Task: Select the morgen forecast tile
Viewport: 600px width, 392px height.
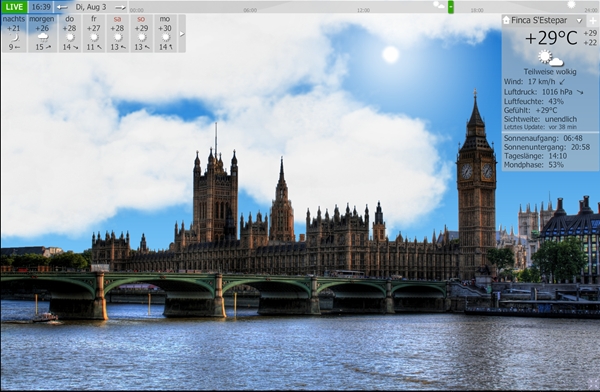Action: 42,33
